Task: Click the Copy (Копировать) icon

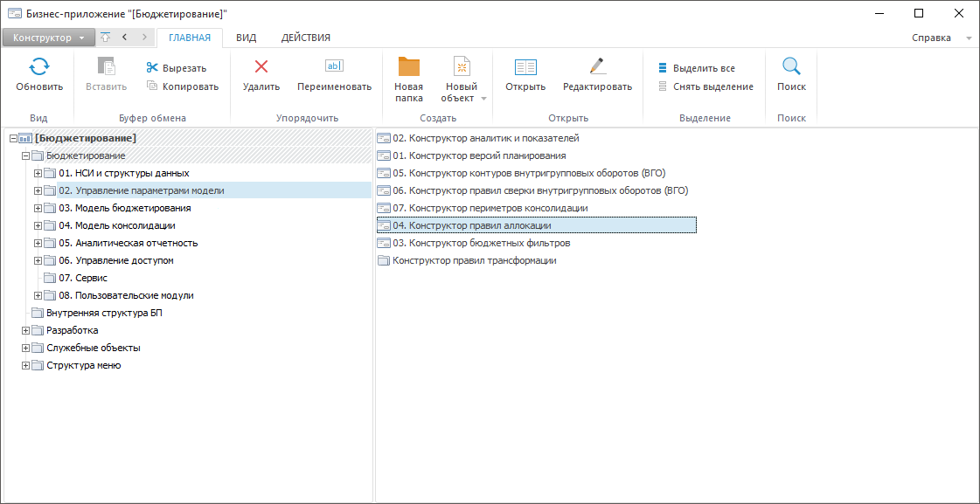Action: tap(152, 86)
